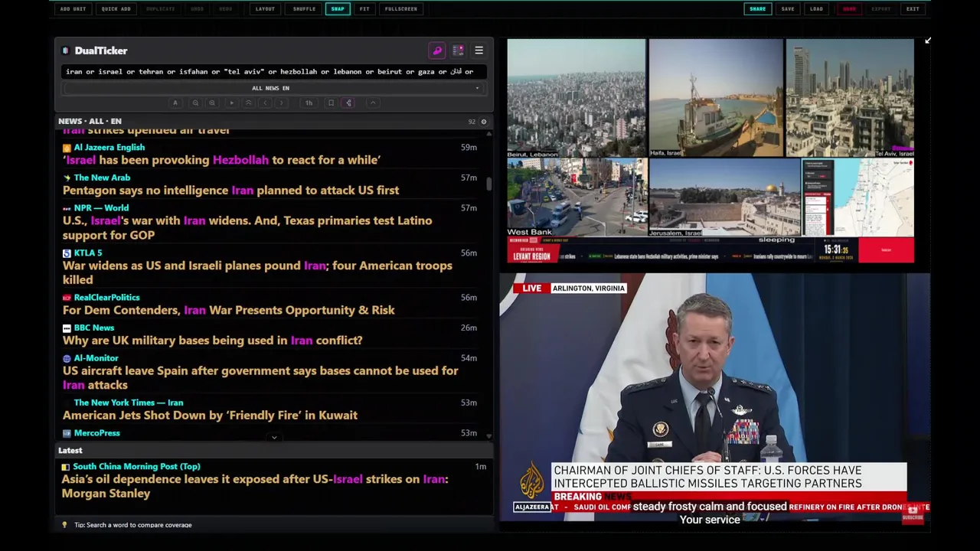Click the NPR — World source icon
This screenshot has height=551, width=980.
point(67,208)
